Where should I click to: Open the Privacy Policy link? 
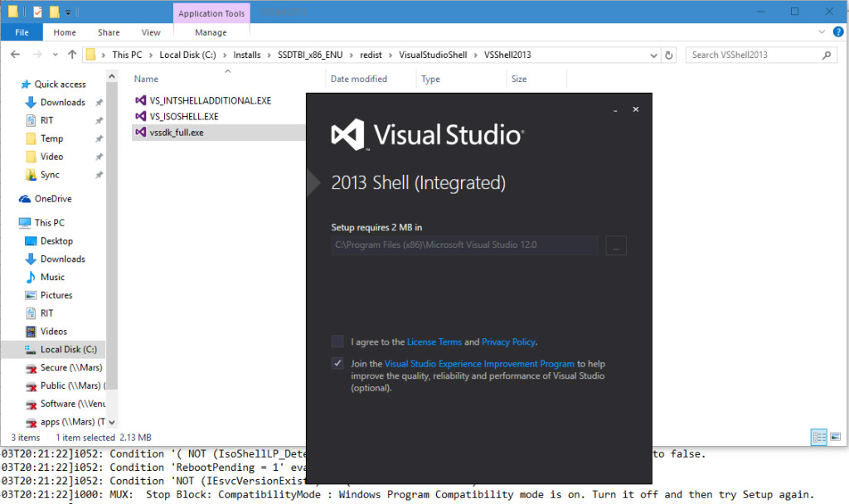tap(508, 342)
